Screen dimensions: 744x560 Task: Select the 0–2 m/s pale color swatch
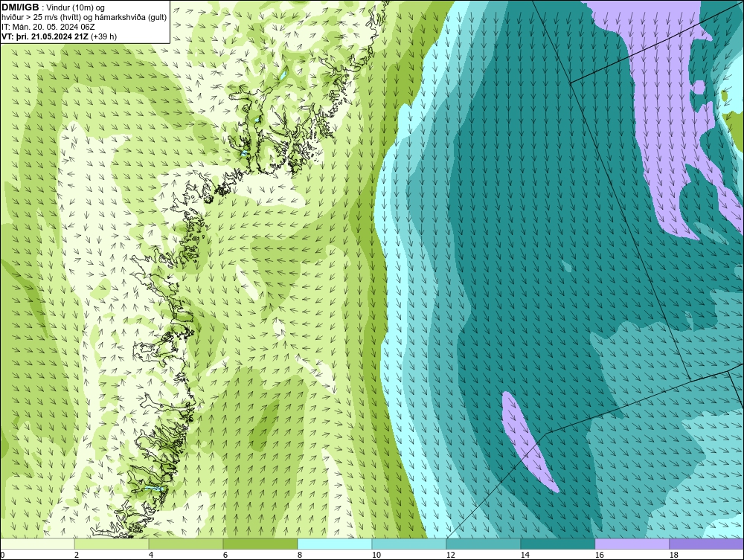point(37,544)
